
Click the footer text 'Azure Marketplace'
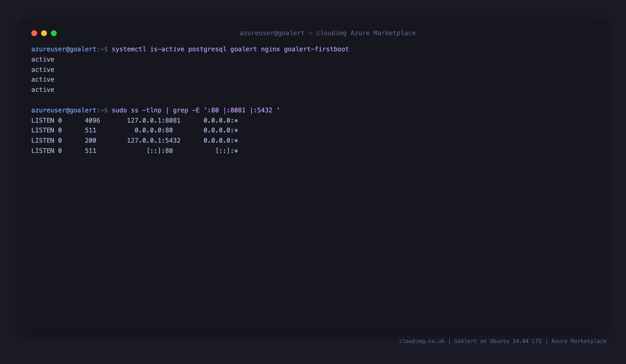579,341
